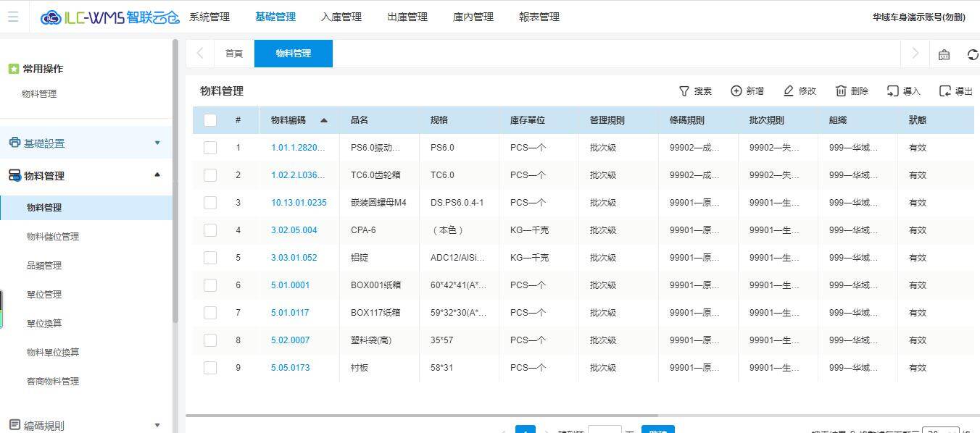Switch to the 首頁 tab

pyautogui.click(x=233, y=54)
